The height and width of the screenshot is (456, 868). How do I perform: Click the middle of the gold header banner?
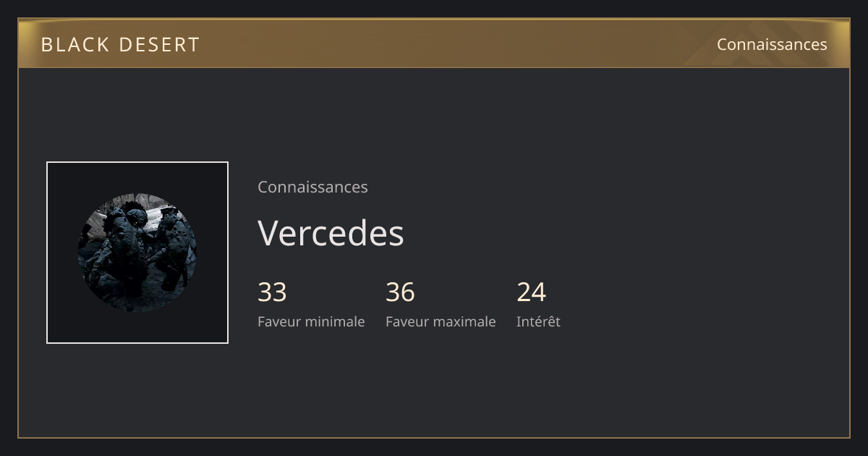point(434,43)
